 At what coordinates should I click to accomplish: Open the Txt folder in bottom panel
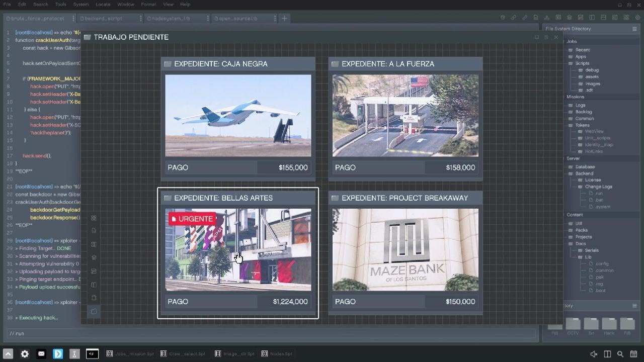click(591, 326)
